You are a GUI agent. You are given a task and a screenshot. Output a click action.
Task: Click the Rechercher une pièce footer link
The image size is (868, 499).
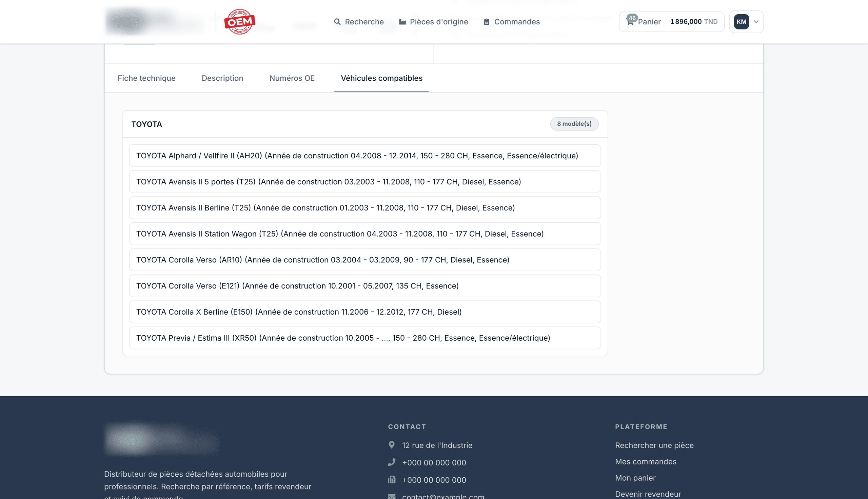(x=654, y=445)
